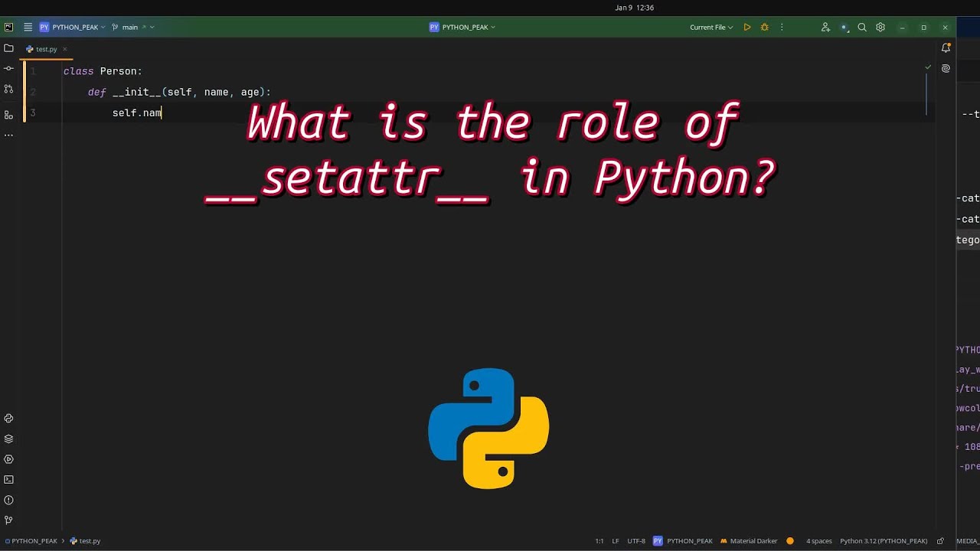Image resolution: width=980 pixels, height=551 pixels.
Task: Run the current file with the play button
Action: click(747, 27)
